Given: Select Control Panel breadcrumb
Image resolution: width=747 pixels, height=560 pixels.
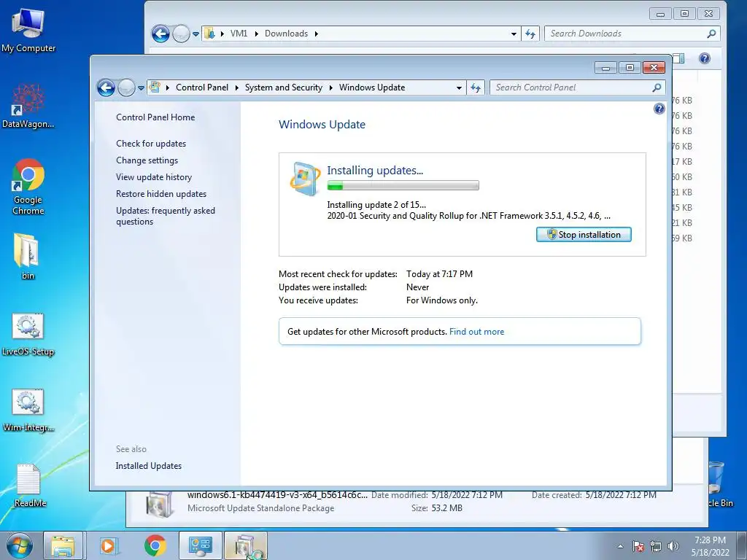Looking at the screenshot, I should [x=202, y=87].
